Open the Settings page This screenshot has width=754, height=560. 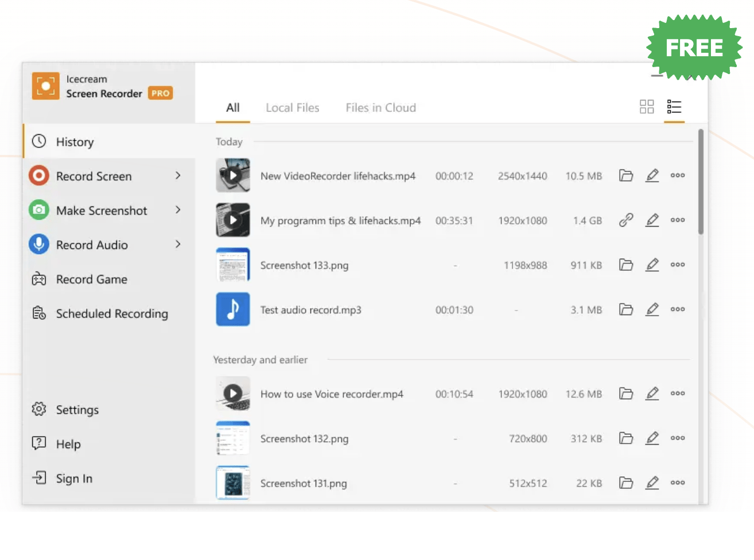tap(77, 410)
